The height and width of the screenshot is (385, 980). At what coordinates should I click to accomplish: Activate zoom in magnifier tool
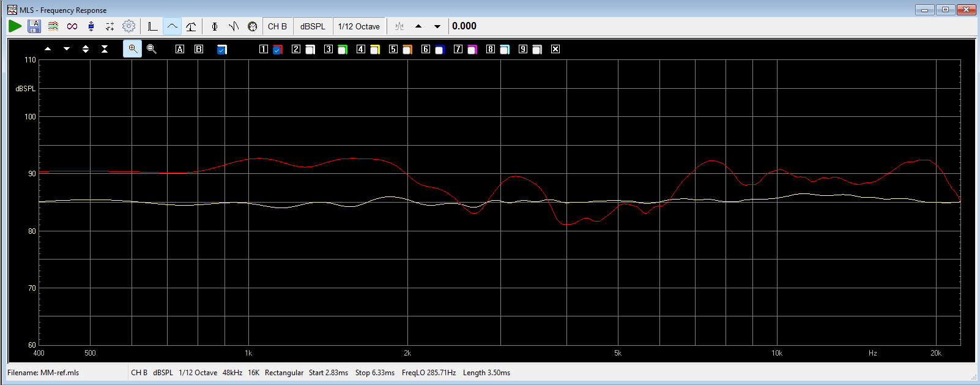[x=132, y=49]
